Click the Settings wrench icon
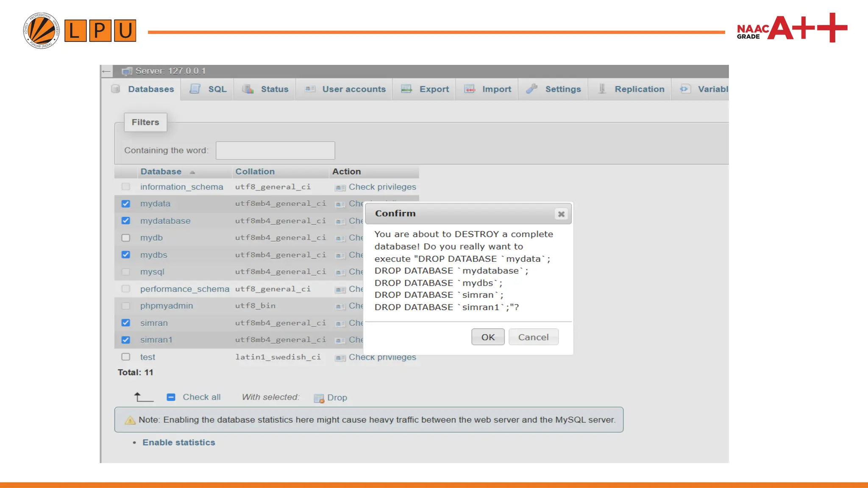868x488 pixels. (531, 89)
